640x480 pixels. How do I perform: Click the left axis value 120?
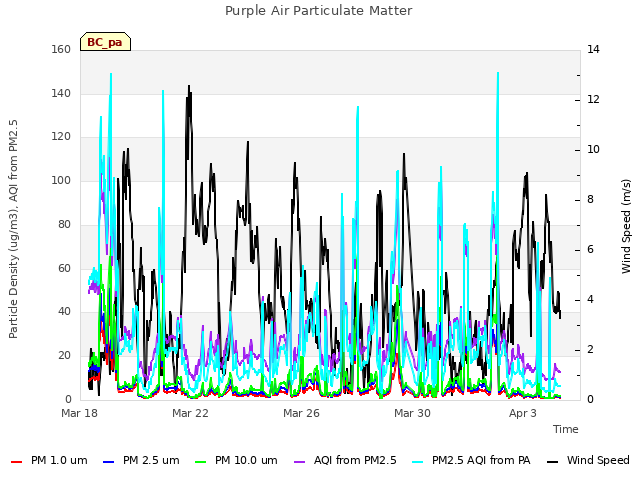click(61, 137)
